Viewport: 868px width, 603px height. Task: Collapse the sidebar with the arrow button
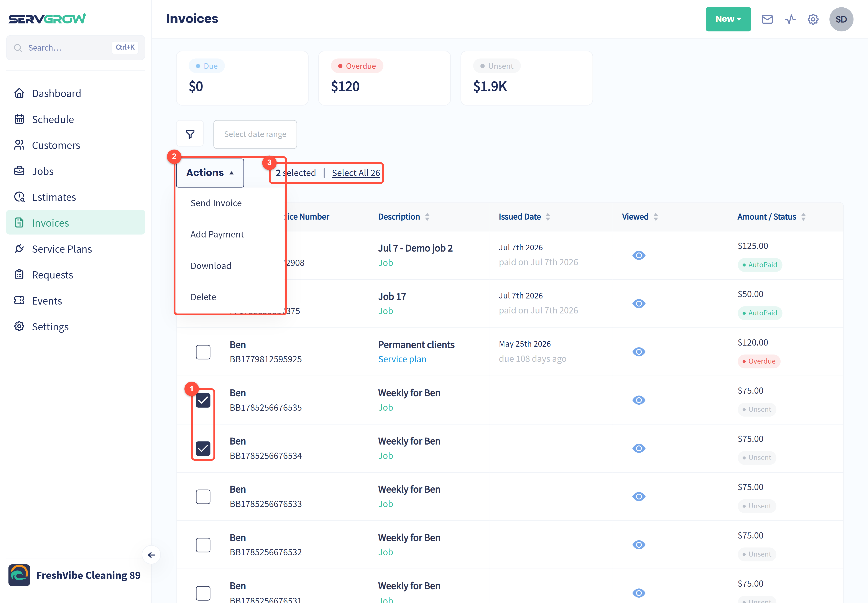click(x=151, y=555)
